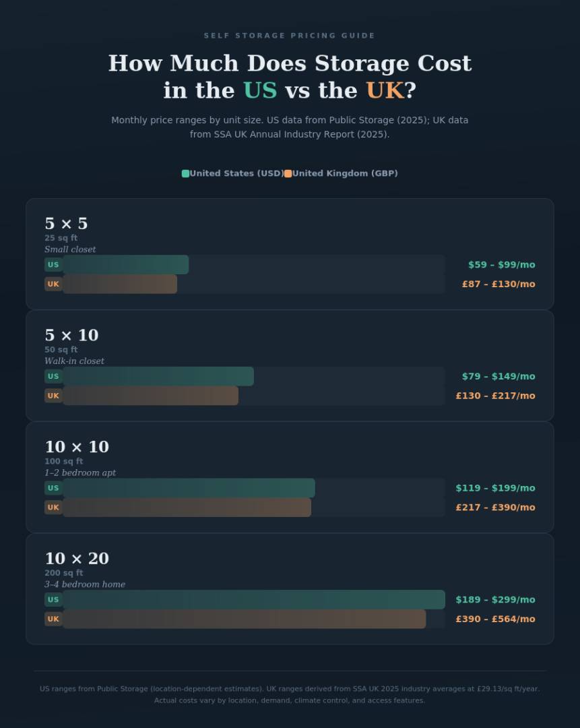Click the 5 × 10 unit size heading
The image size is (580, 728).
tap(71, 336)
